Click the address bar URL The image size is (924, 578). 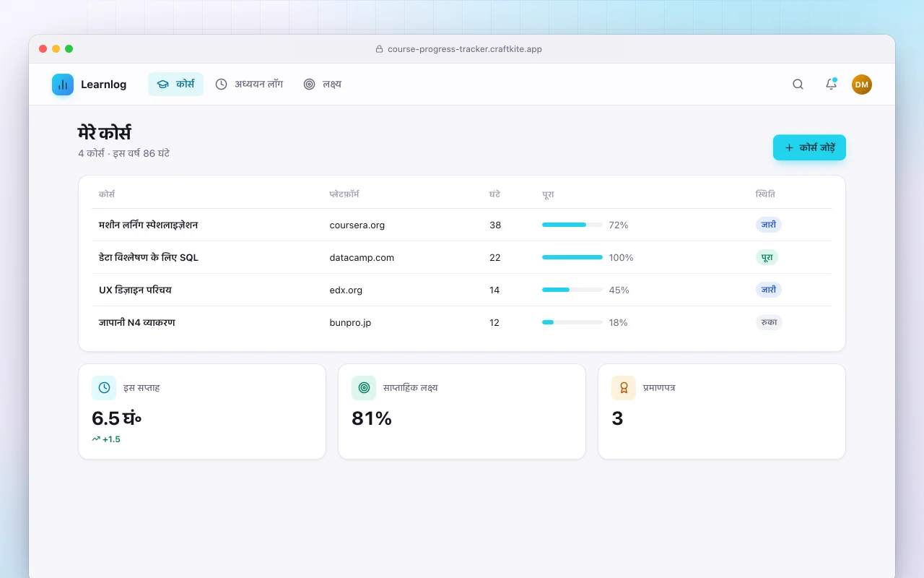click(x=465, y=49)
